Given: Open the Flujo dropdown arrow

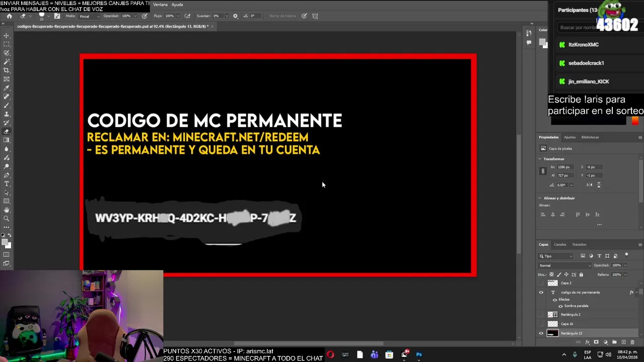Looking at the screenshot, I should pyautogui.click(x=179, y=16).
